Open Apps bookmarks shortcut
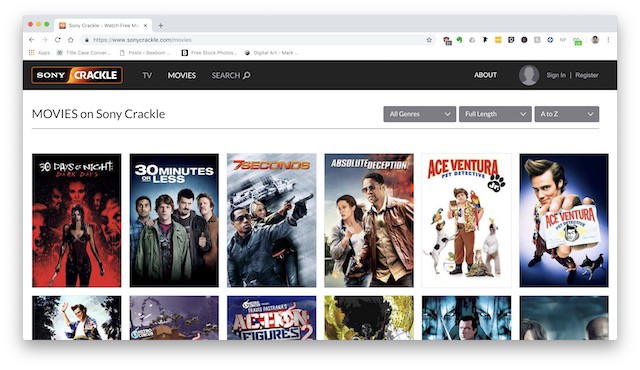The height and width of the screenshot is (370, 640). coord(39,53)
